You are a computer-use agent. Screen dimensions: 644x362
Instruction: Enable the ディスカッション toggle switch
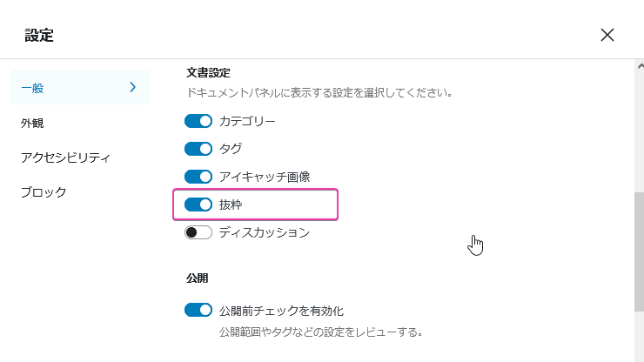point(198,232)
